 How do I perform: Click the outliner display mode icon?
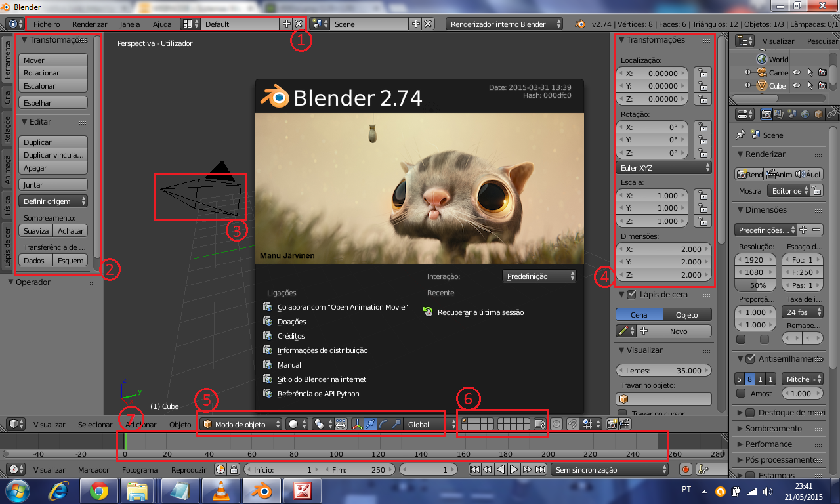(744, 40)
